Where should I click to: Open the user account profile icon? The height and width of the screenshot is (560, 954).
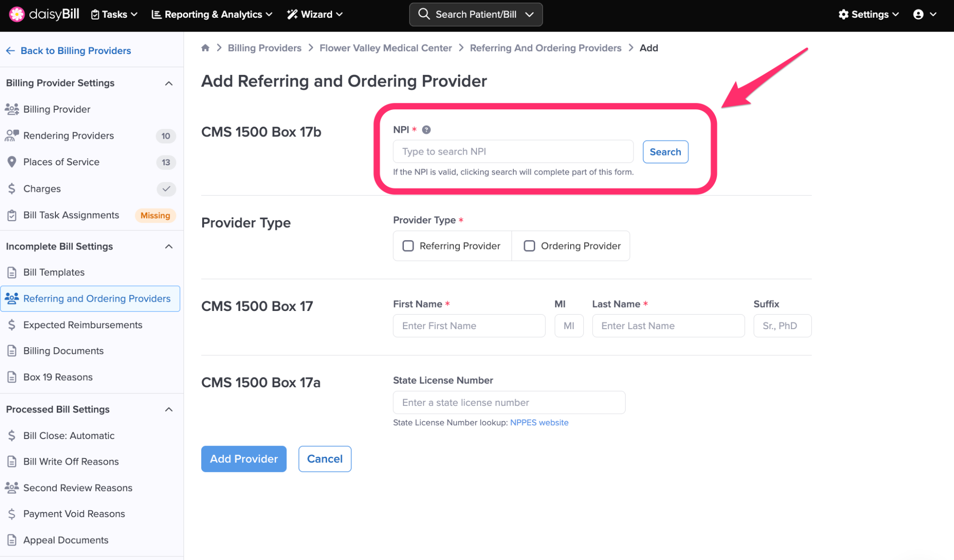(918, 14)
